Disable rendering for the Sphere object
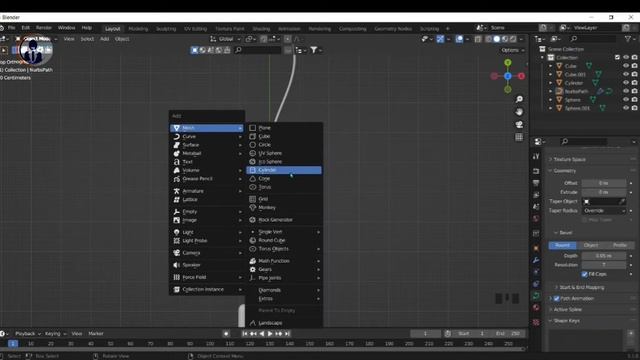Image resolution: width=640 pixels, height=360 pixels. tap(634, 100)
